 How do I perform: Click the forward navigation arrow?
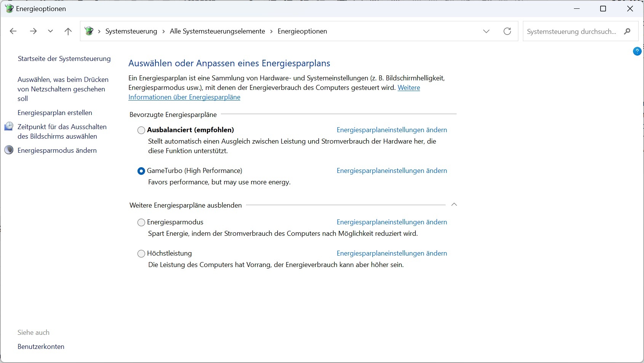[x=34, y=31]
